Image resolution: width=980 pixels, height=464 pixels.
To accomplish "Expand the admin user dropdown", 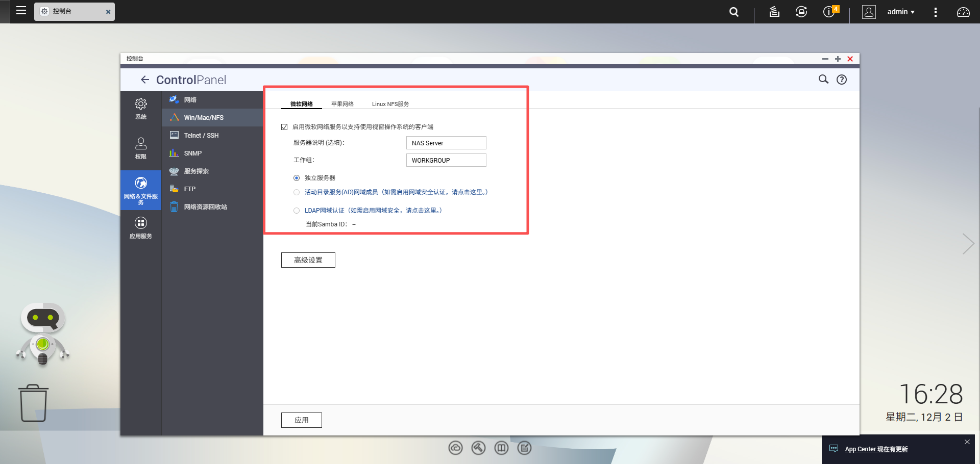I will coord(901,12).
